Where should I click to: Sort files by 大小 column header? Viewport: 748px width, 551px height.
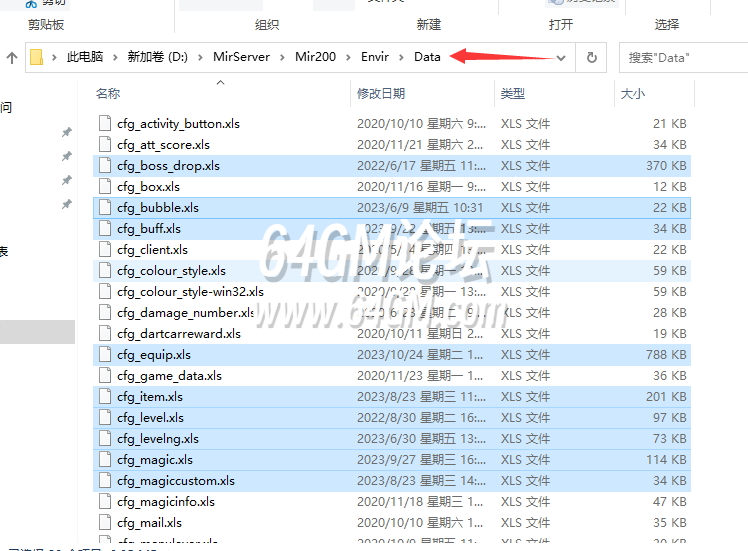point(633,94)
